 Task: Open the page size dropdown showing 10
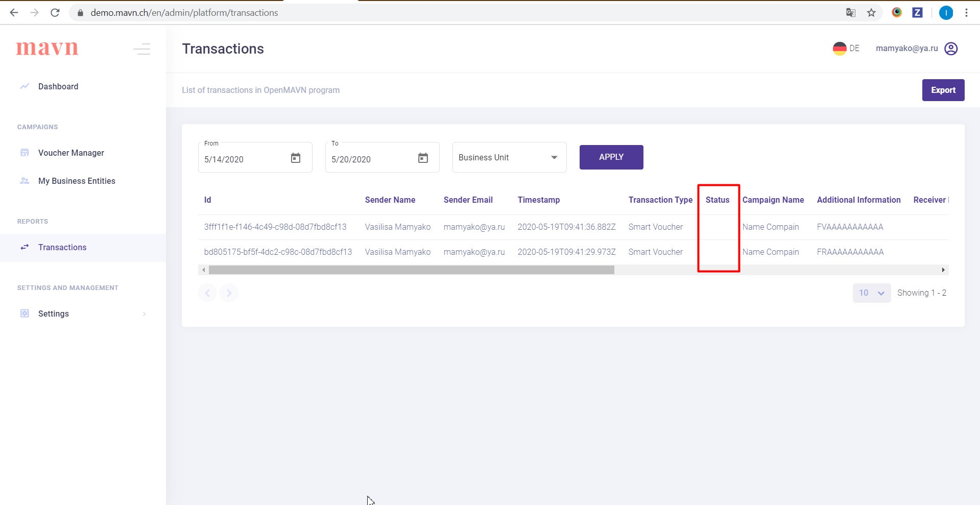click(871, 293)
